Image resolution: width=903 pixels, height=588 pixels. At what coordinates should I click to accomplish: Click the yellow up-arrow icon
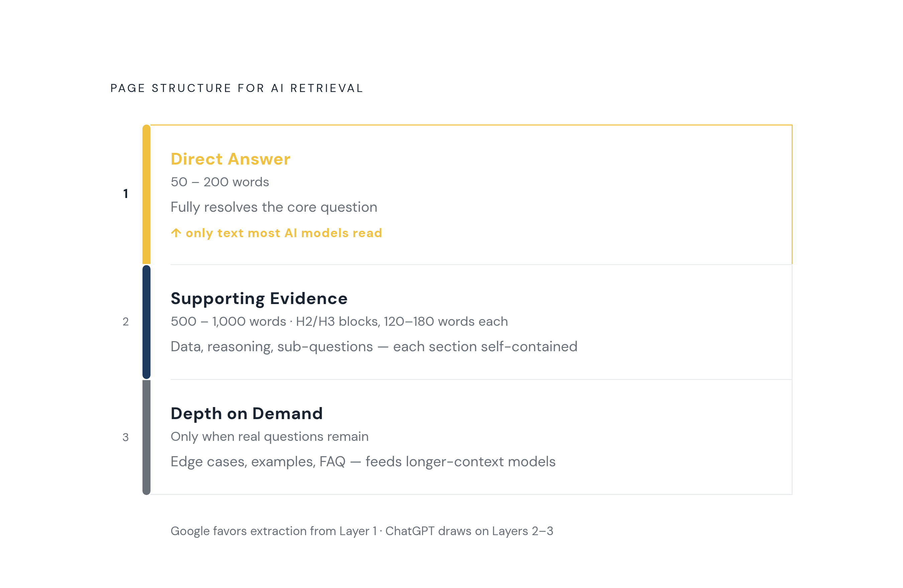pyautogui.click(x=176, y=232)
